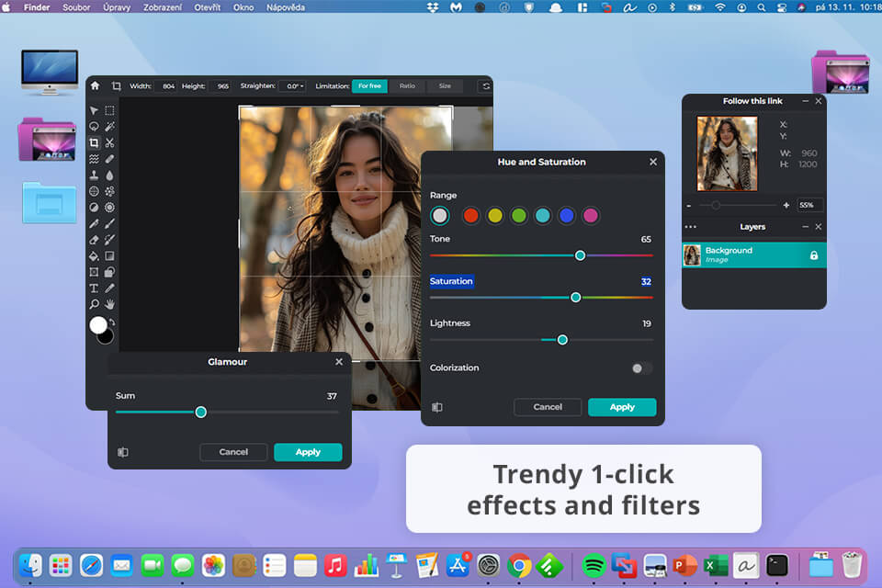
Task: Open the Straighten angle dropdown
Action: 292,86
